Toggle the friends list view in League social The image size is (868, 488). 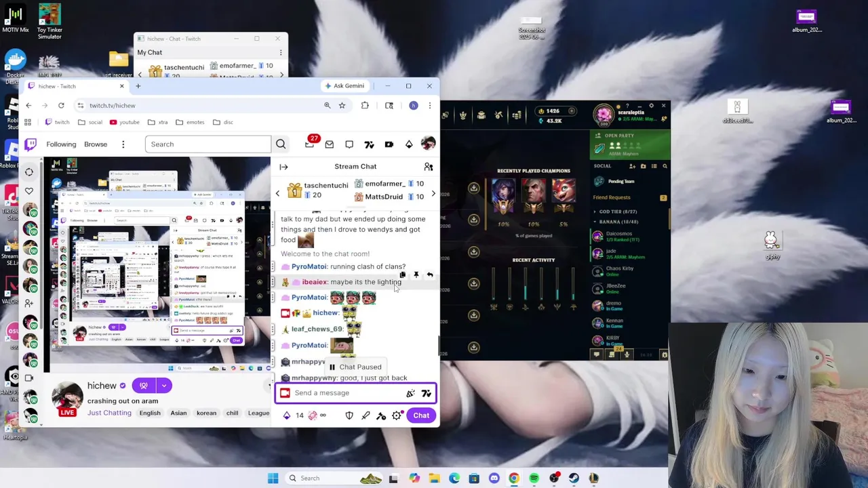(x=654, y=166)
